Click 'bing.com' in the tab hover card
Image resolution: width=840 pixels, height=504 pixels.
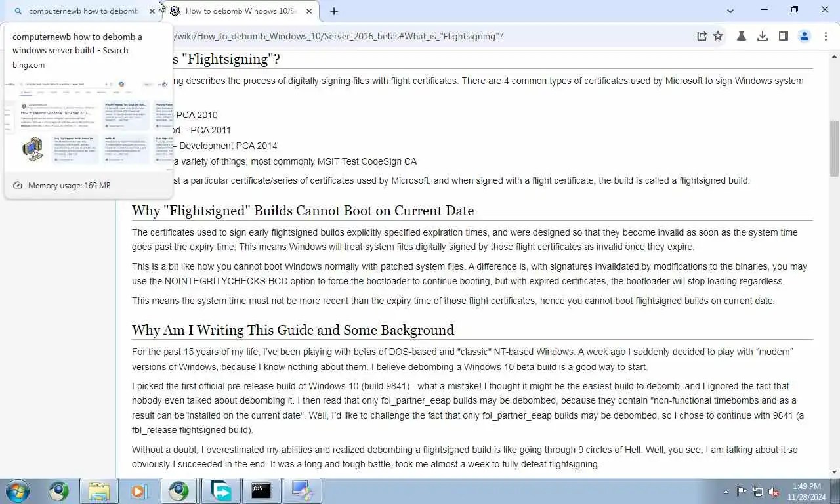pyautogui.click(x=28, y=64)
